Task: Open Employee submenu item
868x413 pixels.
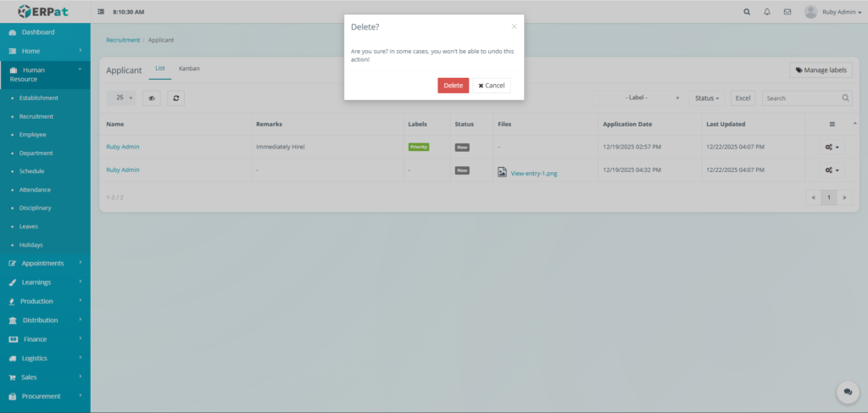Action: 33,135
